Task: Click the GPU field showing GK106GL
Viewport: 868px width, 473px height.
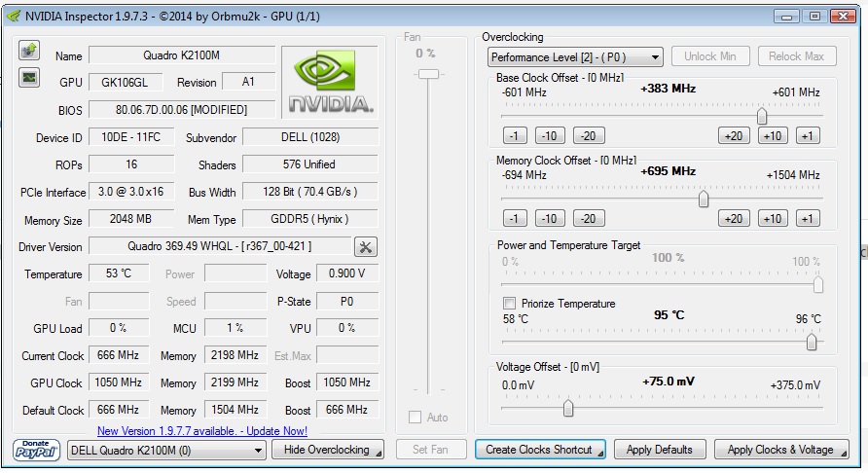Action: click(x=126, y=82)
